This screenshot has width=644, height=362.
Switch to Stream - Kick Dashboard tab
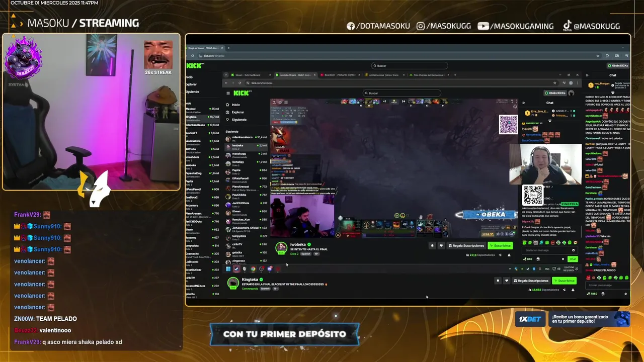(x=251, y=75)
